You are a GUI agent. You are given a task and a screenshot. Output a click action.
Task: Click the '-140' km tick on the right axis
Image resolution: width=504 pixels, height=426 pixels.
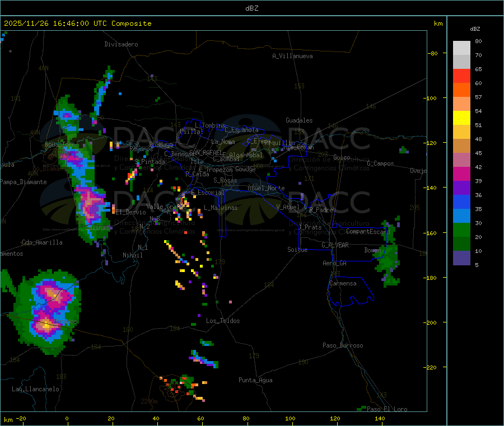click(431, 188)
